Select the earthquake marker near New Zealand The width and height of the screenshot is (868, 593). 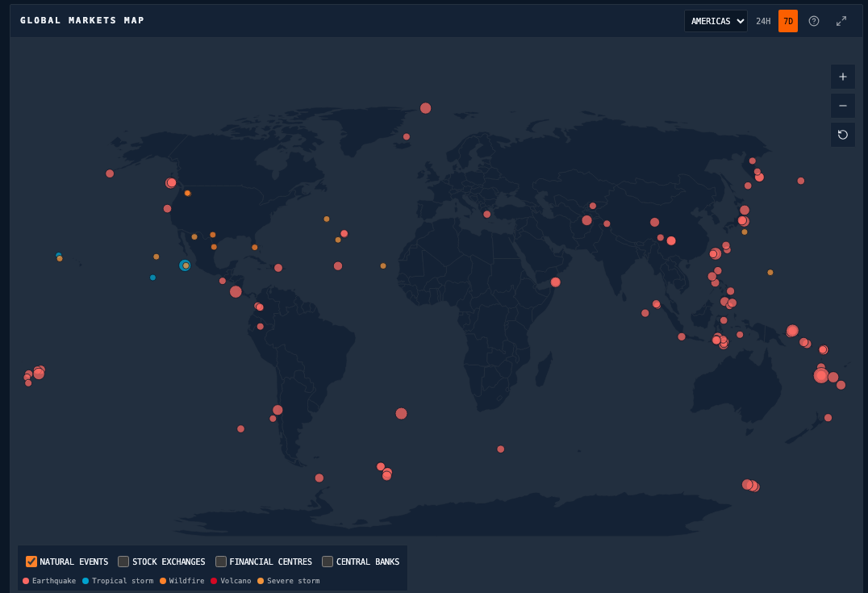[x=828, y=418]
